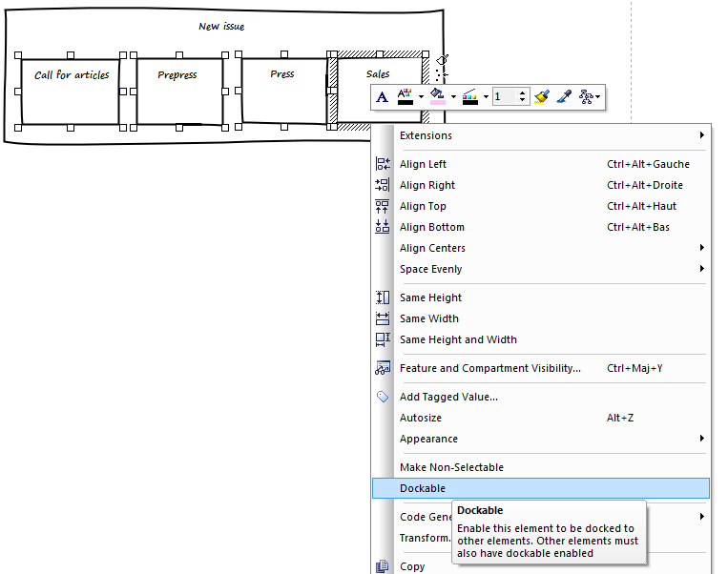Click the font 'A' icon in floating toolbar
The image size is (728, 574).
[382, 96]
